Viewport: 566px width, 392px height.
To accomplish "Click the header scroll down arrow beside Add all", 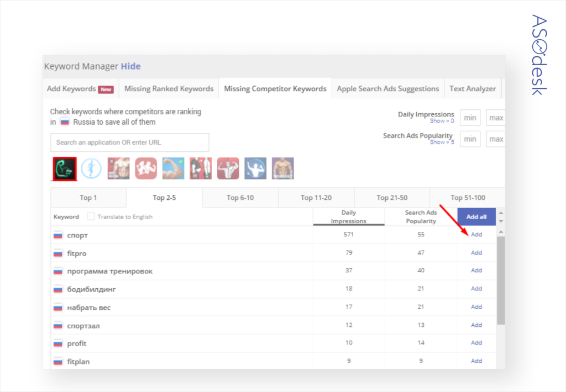I will 501,221.
